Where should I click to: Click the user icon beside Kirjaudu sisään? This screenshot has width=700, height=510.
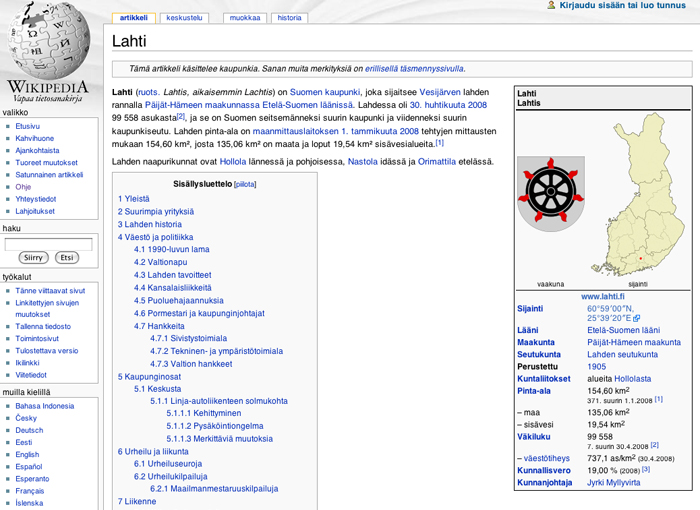click(x=551, y=5)
